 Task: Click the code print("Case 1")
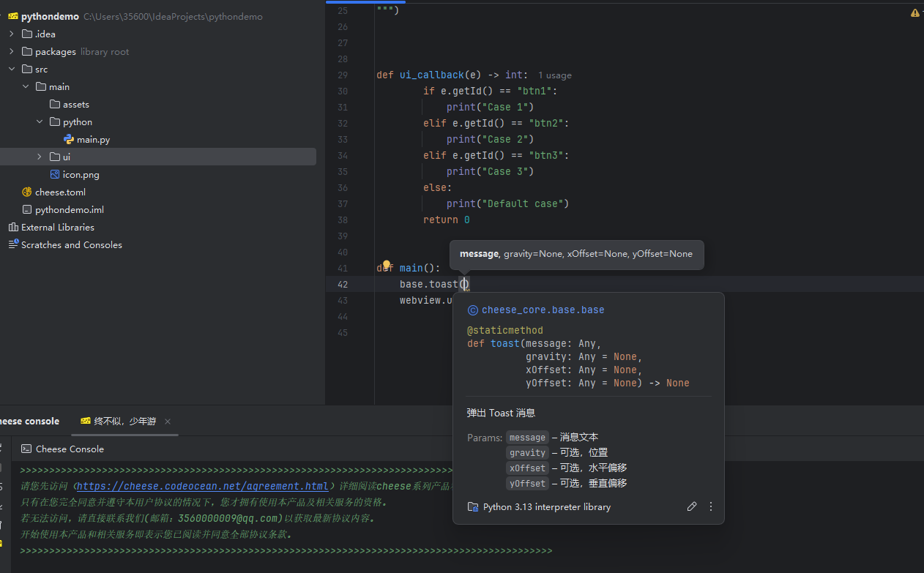point(490,107)
